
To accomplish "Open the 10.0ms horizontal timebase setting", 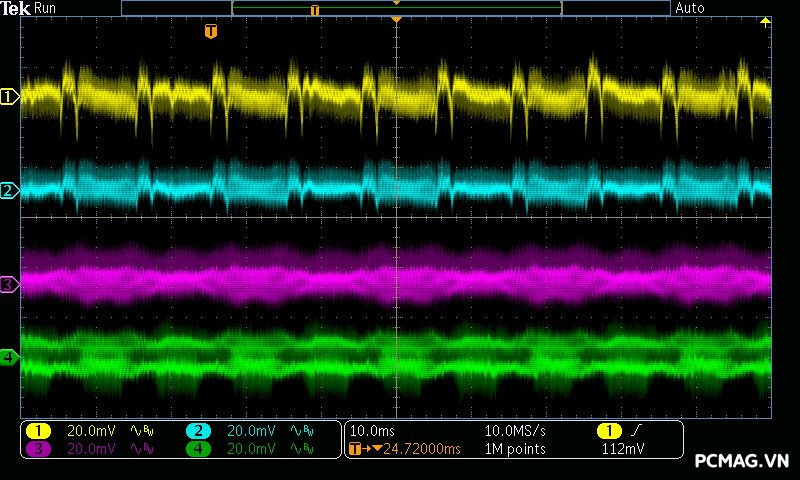I will click(370, 431).
